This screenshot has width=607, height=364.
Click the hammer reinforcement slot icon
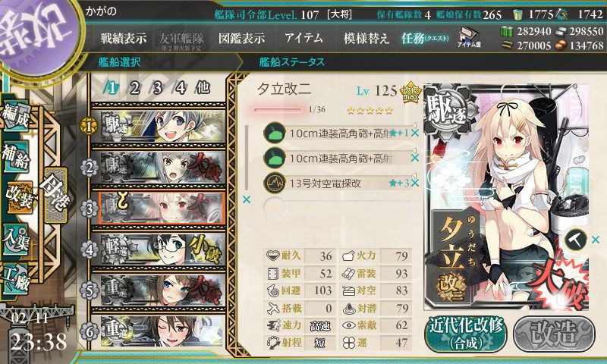point(576,240)
